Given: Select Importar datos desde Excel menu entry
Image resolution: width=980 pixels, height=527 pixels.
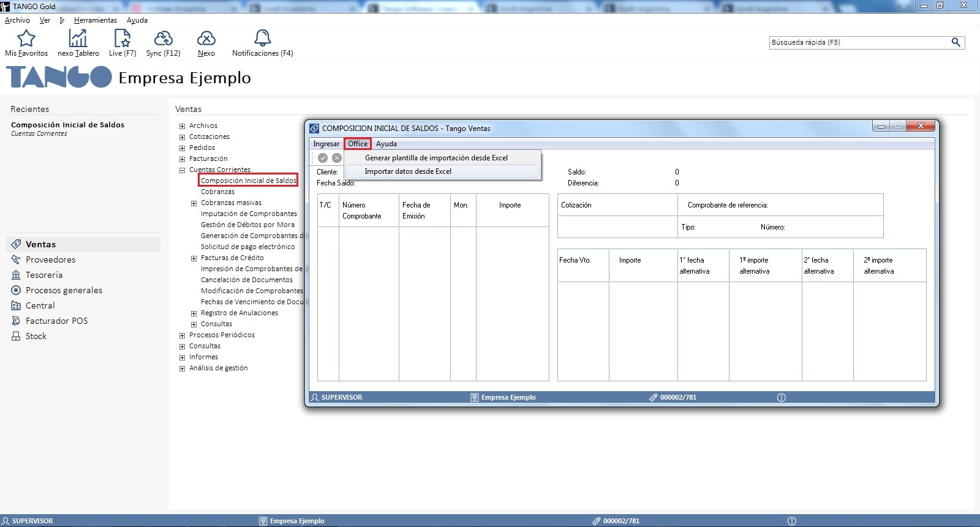Looking at the screenshot, I should (408, 171).
